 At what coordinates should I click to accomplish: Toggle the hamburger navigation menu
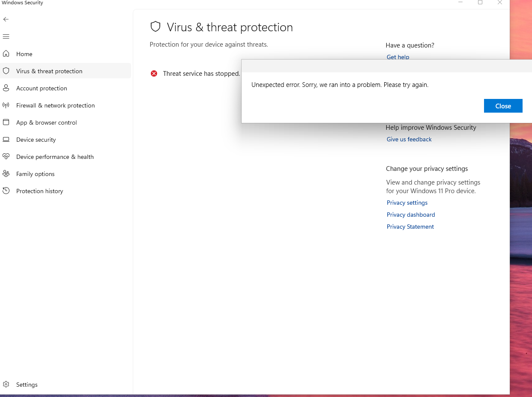point(6,36)
